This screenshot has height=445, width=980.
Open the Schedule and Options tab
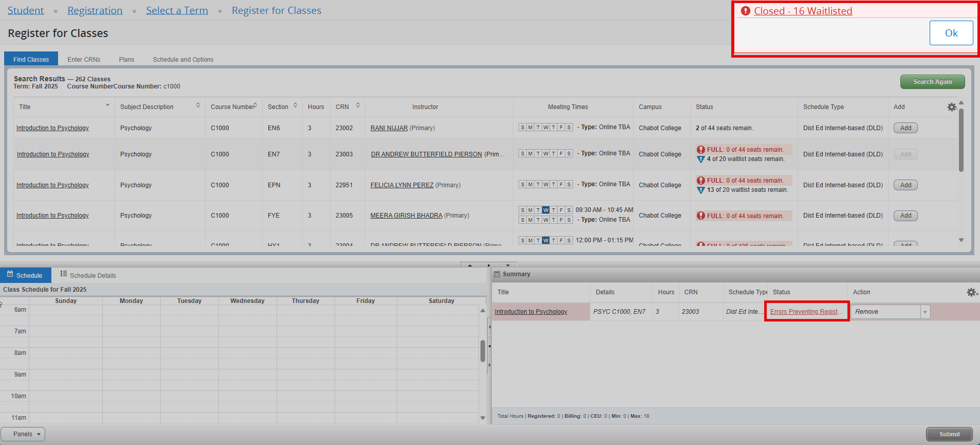click(183, 60)
